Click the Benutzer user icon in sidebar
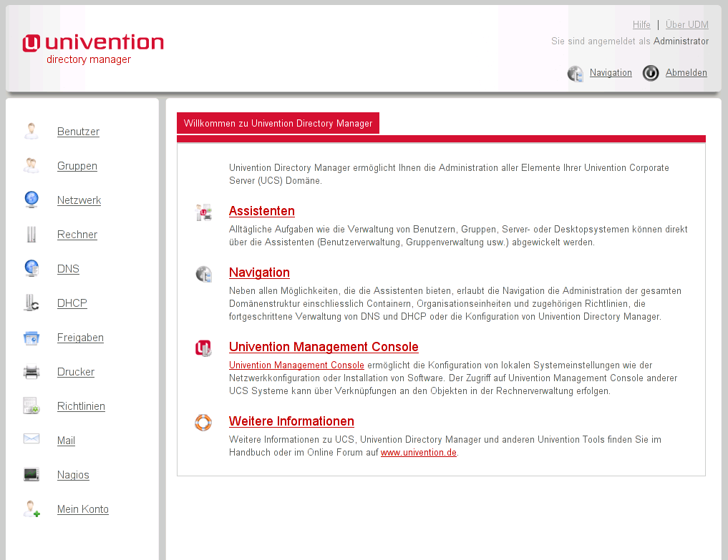The width and height of the screenshot is (728, 560). (x=31, y=132)
